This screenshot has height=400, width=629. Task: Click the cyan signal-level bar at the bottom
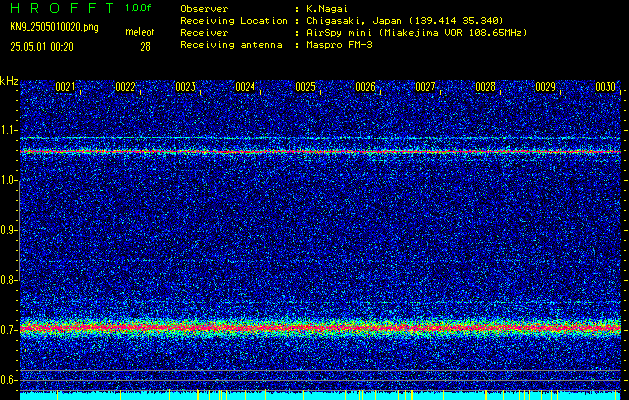click(x=320, y=396)
